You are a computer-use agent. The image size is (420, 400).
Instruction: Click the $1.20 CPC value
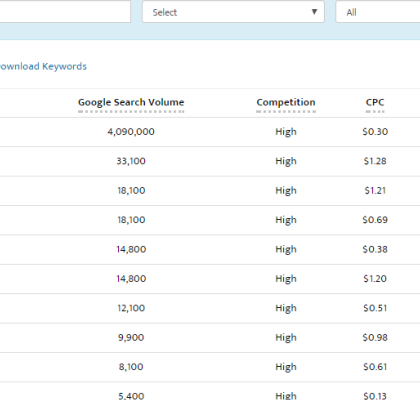(375, 279)
